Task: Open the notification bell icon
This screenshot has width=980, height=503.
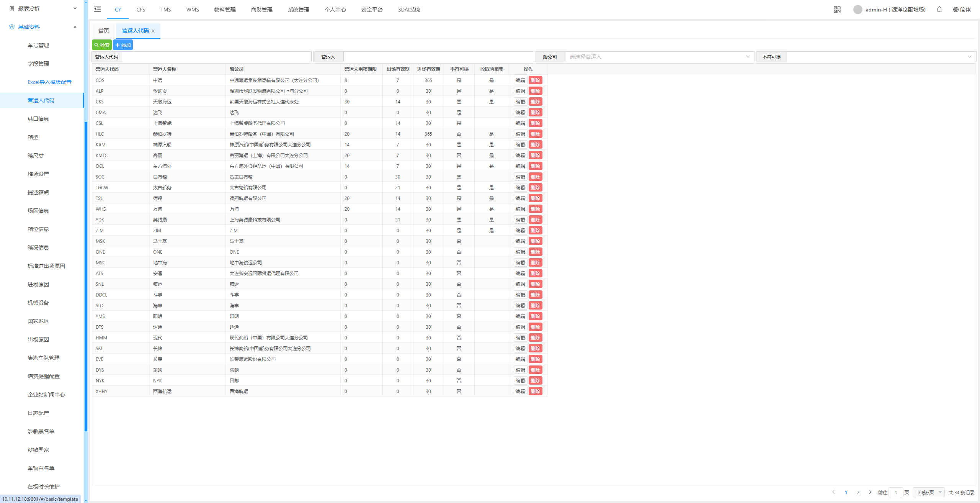Action: [939, 10]
